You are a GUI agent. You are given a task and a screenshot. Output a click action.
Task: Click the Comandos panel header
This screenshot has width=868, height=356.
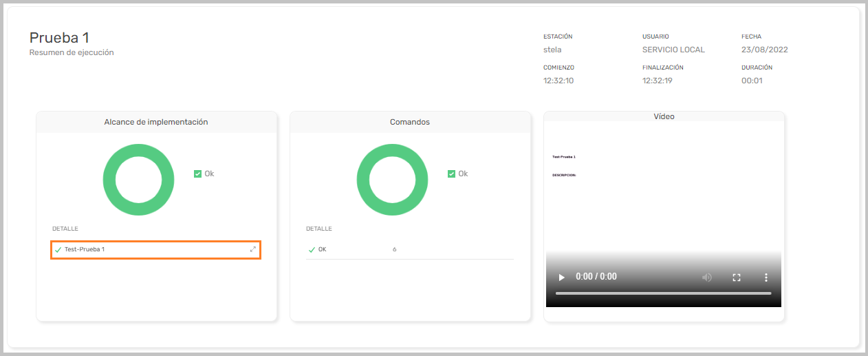(x=410, y=122)
